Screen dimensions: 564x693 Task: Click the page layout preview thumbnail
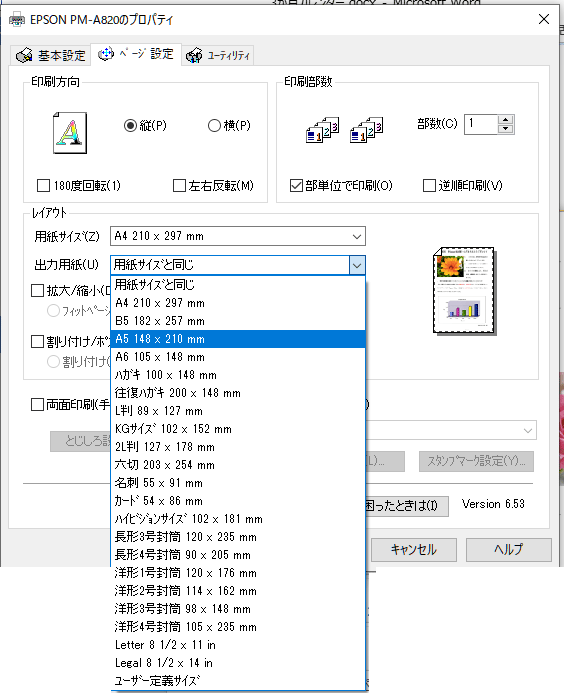(465, 291)
